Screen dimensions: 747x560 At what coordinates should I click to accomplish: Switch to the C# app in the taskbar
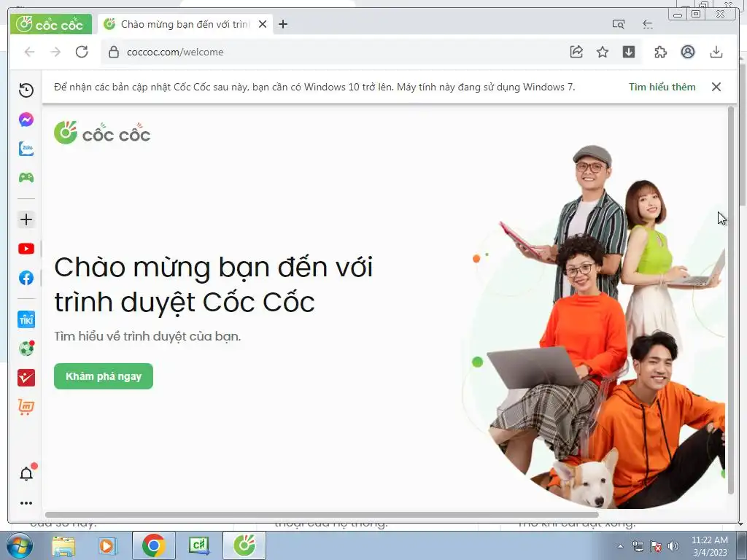pos(199,546)
